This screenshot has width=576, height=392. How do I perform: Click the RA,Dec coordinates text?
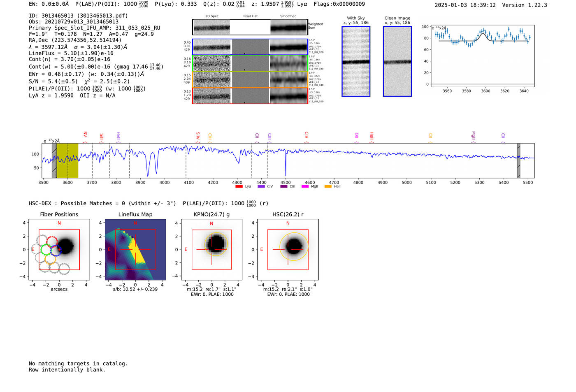pos(75,40)
